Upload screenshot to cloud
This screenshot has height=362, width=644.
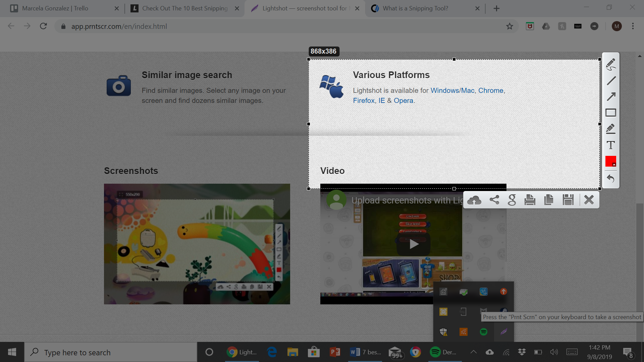click(474, 200)
